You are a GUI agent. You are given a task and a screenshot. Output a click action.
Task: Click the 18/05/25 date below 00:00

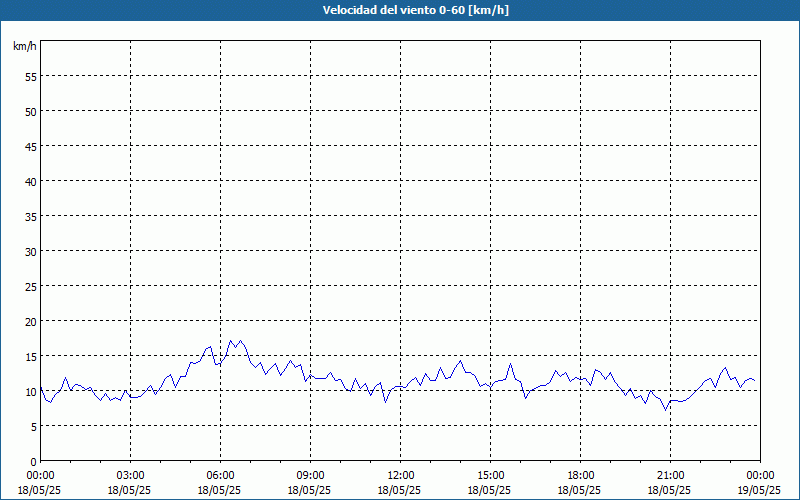(40, 490)
